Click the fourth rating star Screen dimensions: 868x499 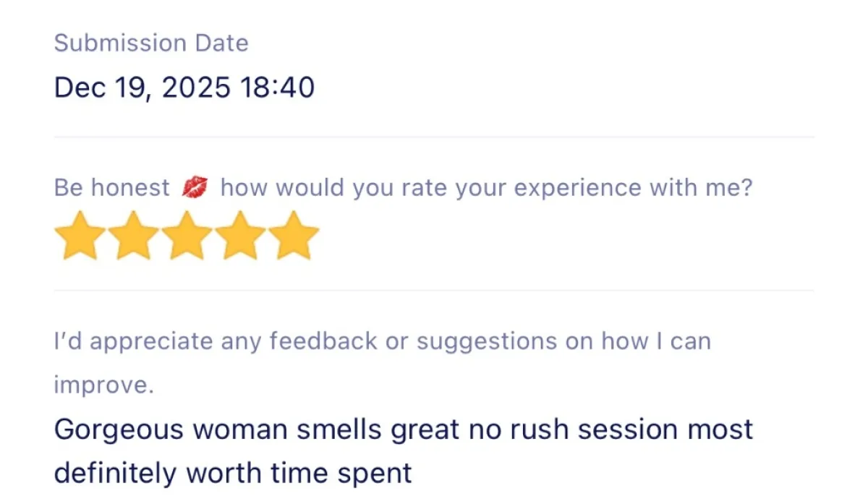tap(241, 236)
